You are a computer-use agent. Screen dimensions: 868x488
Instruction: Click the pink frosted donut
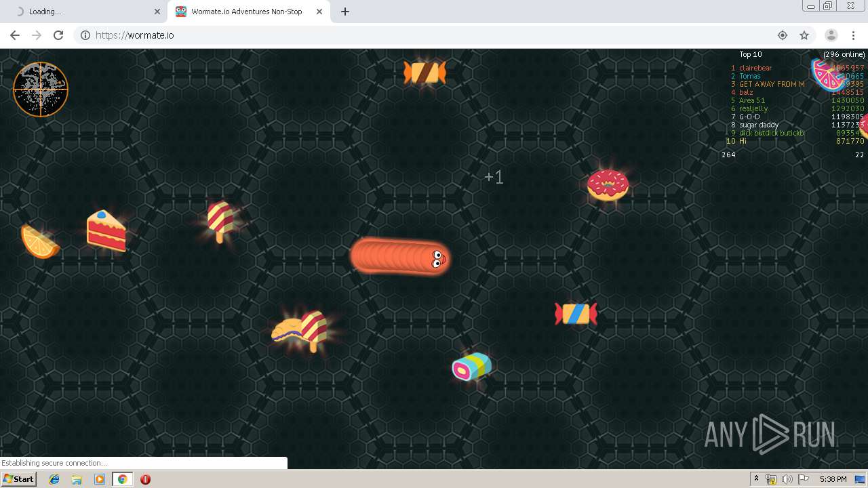click(x=608, y=185)
